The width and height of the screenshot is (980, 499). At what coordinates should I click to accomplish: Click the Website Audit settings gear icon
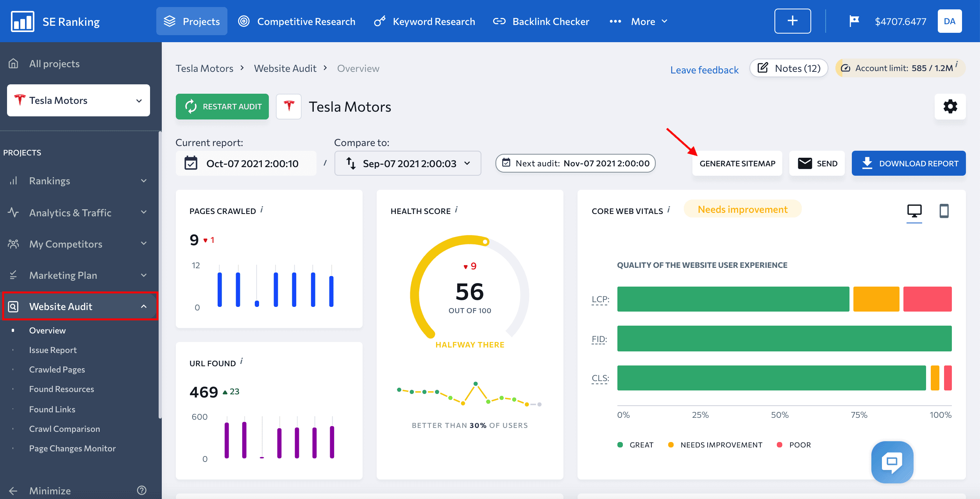[x=950, y=106]
